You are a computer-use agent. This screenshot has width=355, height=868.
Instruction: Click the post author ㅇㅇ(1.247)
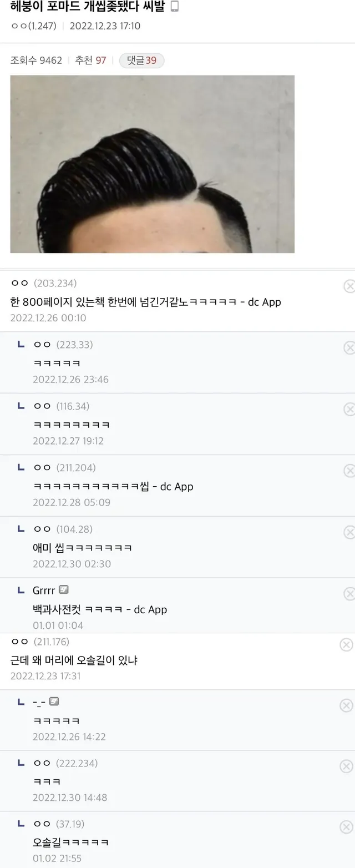tap(33, 26)
